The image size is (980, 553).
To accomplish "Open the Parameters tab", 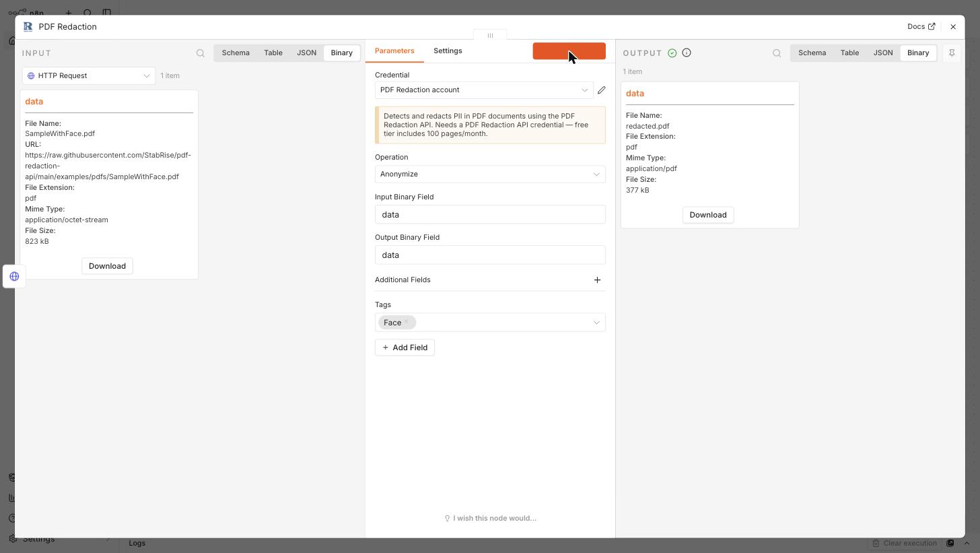I will (x=394, y=51).
